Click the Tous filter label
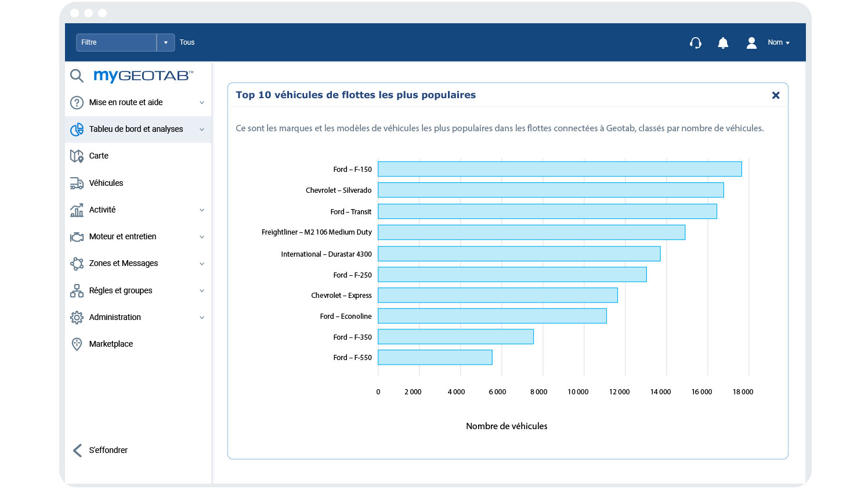 tap(187, 42)
